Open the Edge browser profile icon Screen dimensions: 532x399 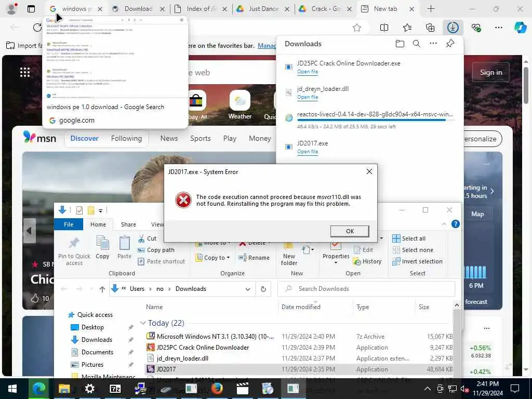(x=11, y=9)
